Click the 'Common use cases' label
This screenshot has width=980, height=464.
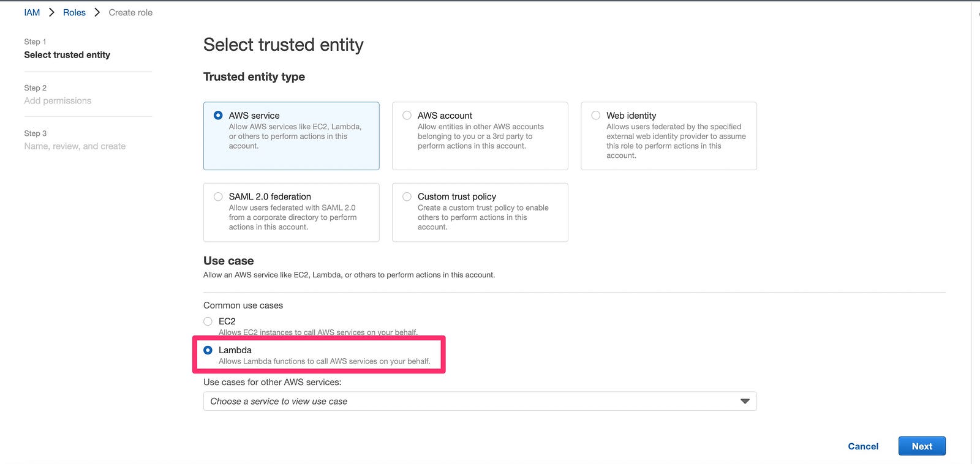tap(243, 305)
